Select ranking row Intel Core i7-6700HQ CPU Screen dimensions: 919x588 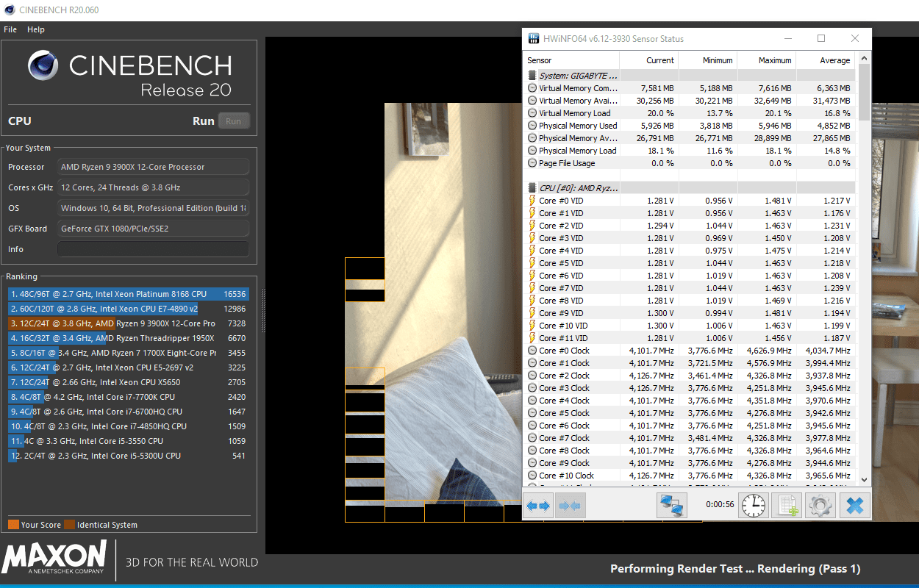click(129, 412)
